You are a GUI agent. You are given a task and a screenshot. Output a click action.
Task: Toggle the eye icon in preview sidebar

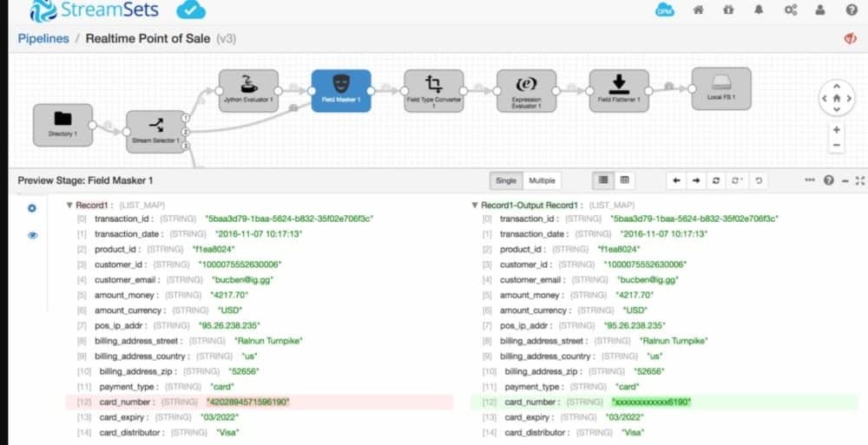click(32, 235)
